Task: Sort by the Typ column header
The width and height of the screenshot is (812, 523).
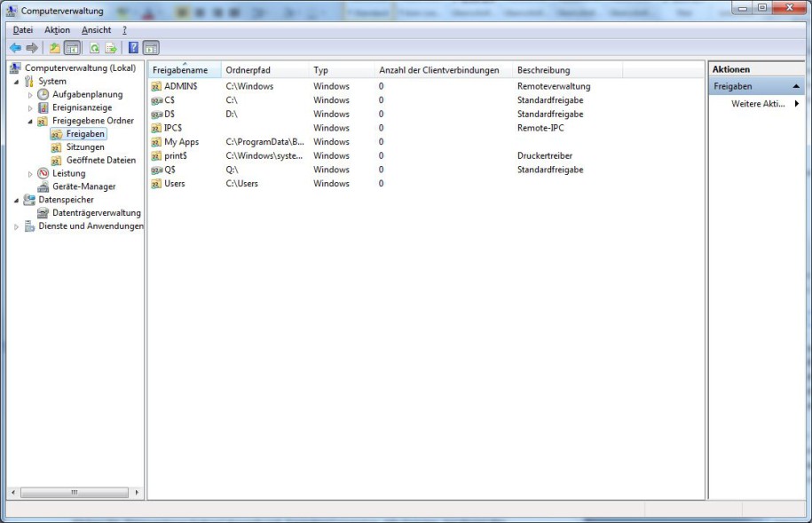Action: pyautogui.click(x=342, y=70)
